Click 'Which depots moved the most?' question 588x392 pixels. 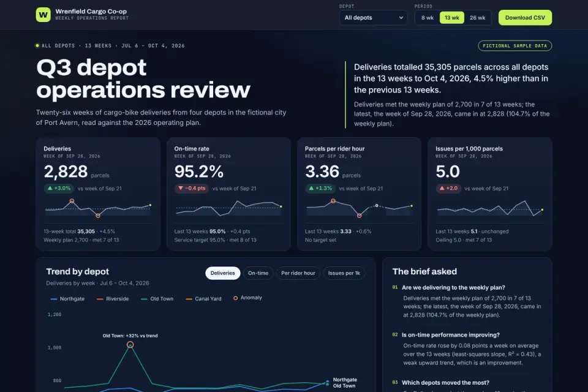[445, 383]
